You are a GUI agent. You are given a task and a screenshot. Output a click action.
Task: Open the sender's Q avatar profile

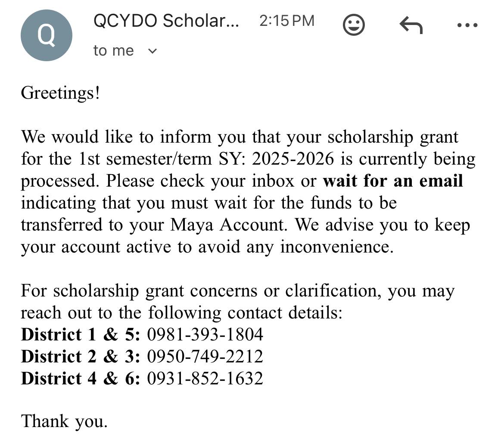46,35
